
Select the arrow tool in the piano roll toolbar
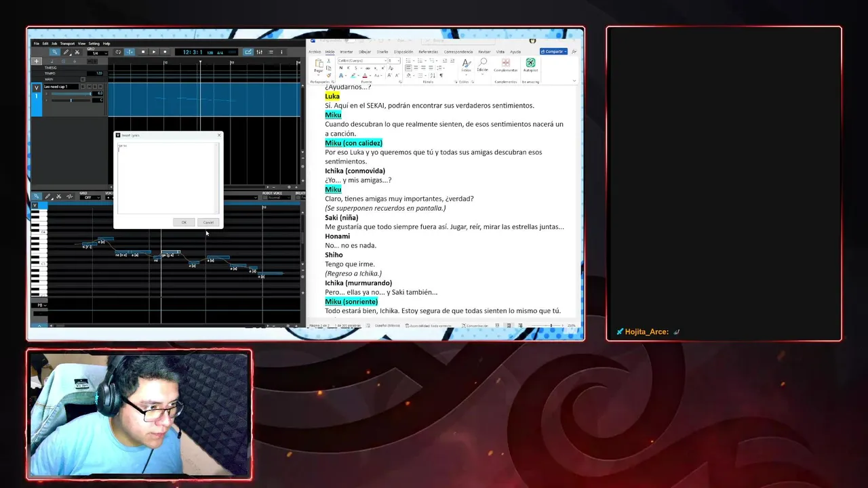36,197
